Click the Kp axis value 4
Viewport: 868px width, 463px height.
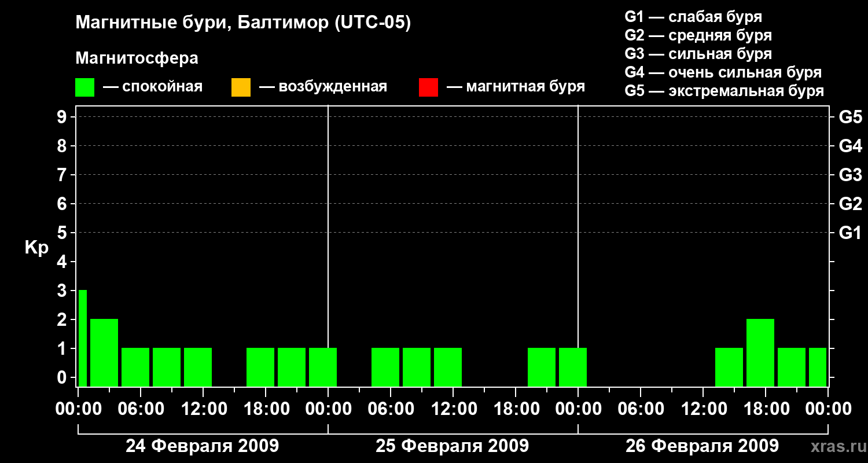tap(63, 262)
